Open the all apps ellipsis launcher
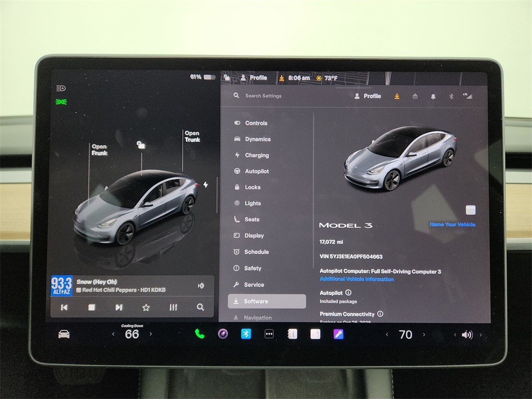Image resolution: width=532 pixels, height=399 pixels. 269,334
